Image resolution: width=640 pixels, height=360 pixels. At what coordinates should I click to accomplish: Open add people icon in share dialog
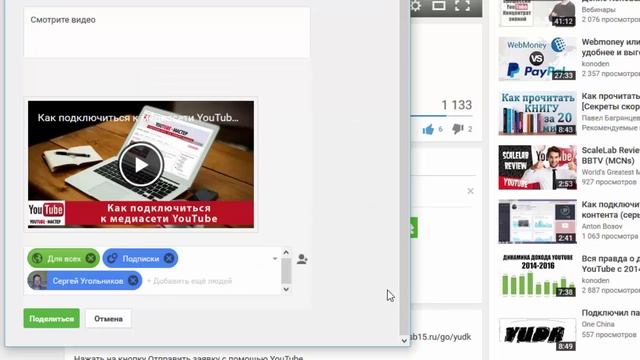coord(302,259)
